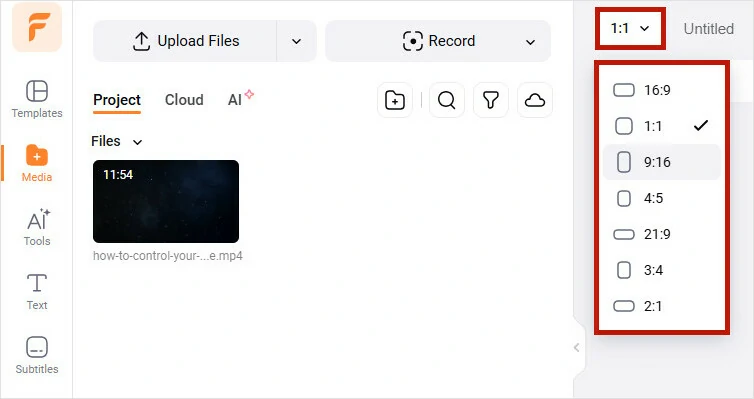Choose the 9:16 aspect ratio
Image resolution: width=754 pixels, height=399 pixels.
pos(661,162)
